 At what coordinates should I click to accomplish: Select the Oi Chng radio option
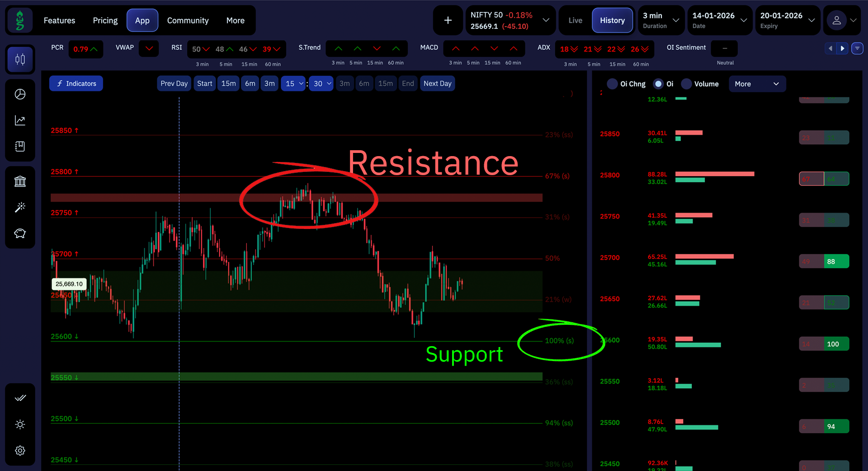click(x=612, y=84)
